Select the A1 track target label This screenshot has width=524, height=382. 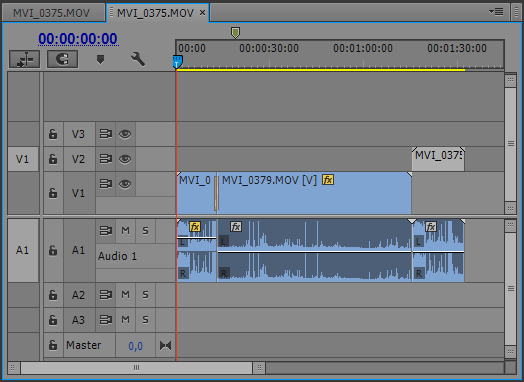click(78, 250)
